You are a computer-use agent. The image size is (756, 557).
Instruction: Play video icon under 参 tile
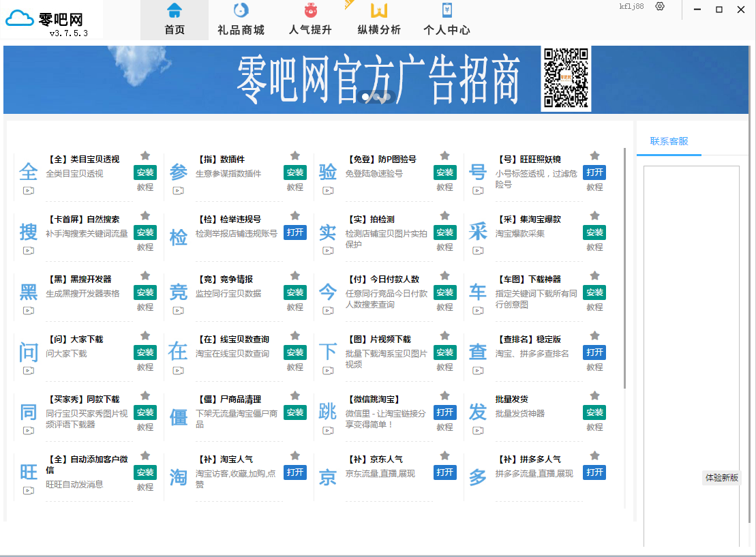[179, 190]
